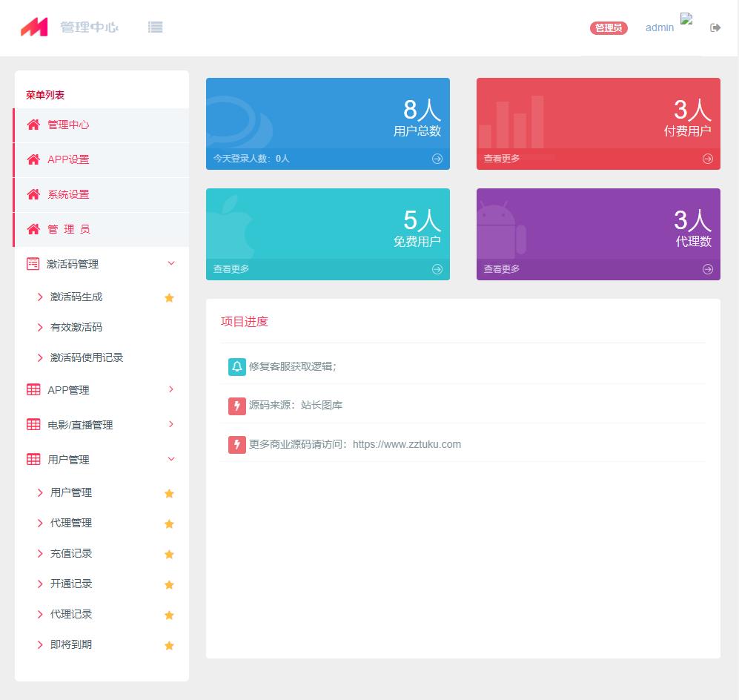Click 查看更多 on the 免费用户 card

pos(231,269)
